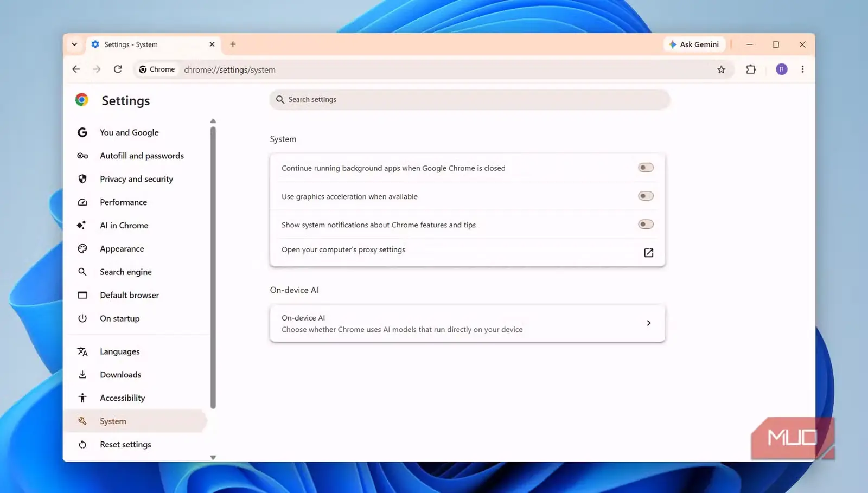Open the profile avatar menu
Image resolution: width=868 pixels, height=493 pixels.
click(x=782, y=69)
